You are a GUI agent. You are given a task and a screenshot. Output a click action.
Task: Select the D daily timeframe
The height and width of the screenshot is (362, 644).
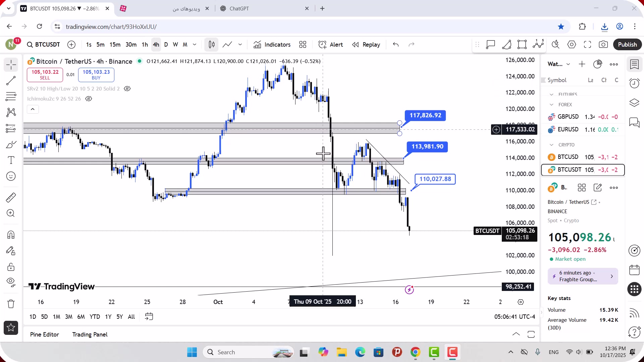[166, 45]
